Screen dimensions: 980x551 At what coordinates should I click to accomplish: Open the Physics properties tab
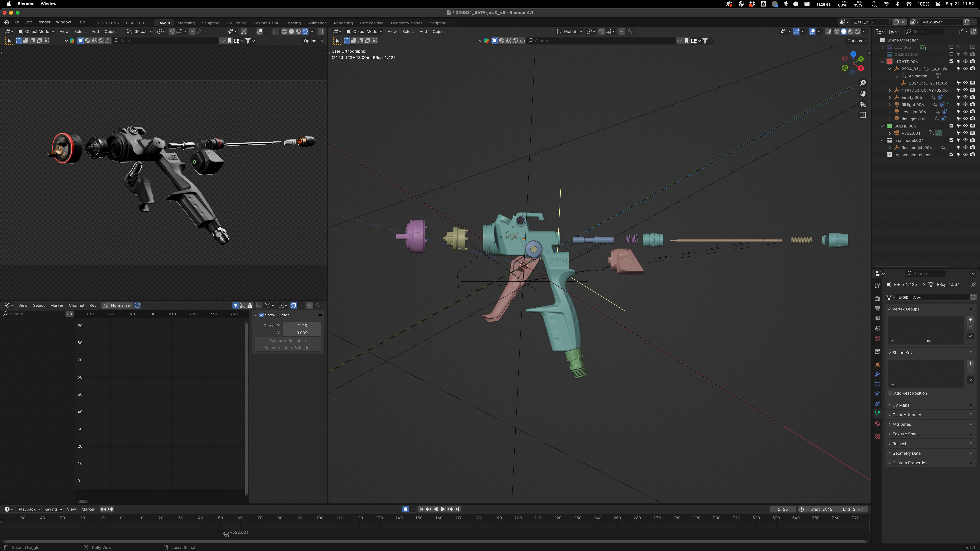click(877, 394)
